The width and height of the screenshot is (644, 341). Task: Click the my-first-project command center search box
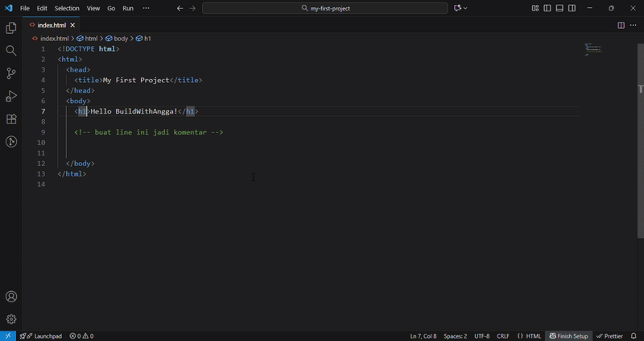[x=325, y=8]
